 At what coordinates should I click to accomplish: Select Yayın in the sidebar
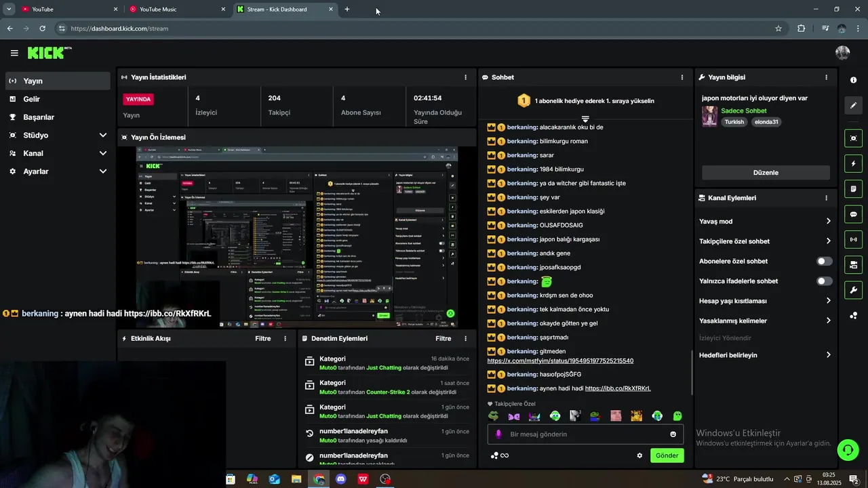point(58,81)
